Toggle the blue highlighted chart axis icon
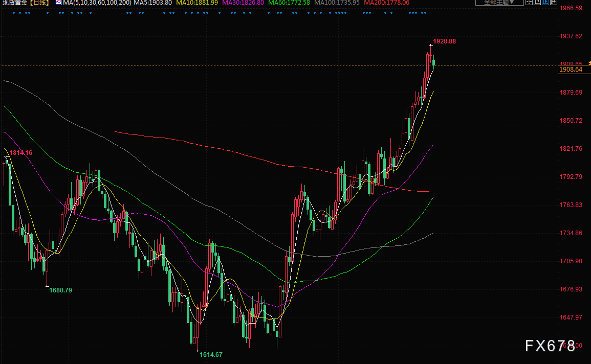This screenshot has width=591, height=364. click(545, 2)
